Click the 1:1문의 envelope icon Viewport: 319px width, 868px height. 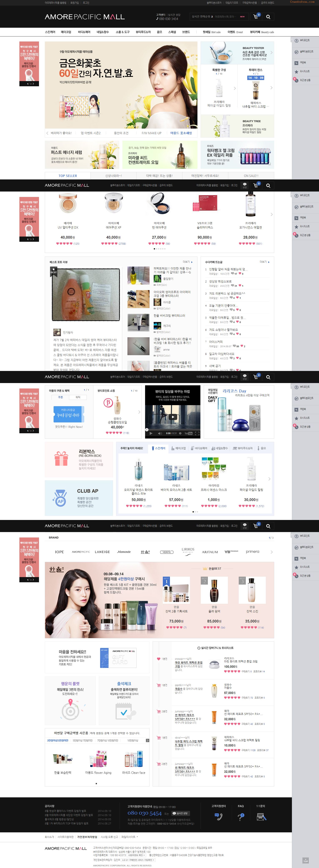point(261,817)
